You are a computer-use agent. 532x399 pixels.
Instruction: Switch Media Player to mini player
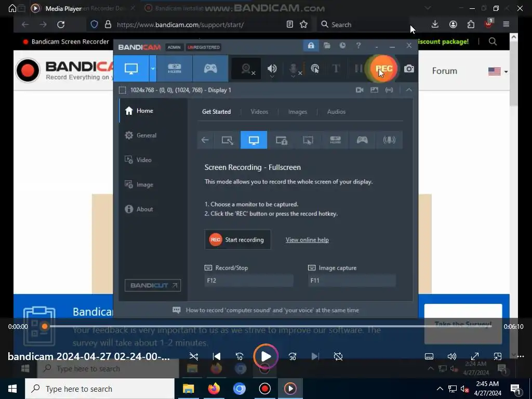(497, 356)
